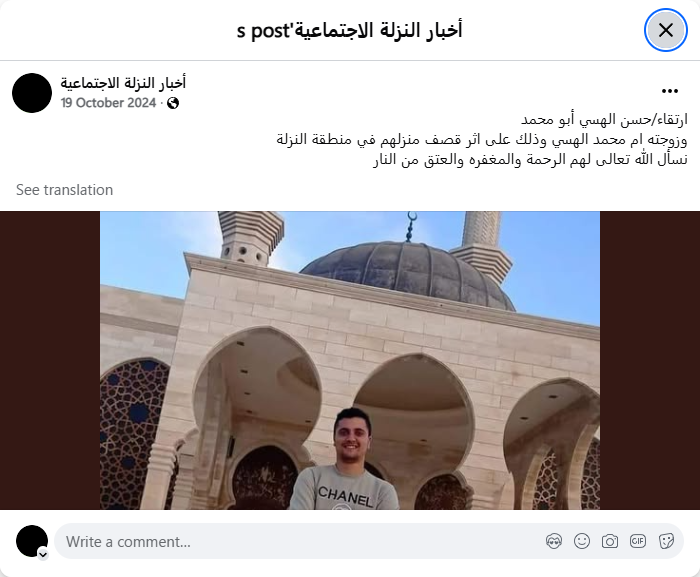Click the dark area left of the photo

pyautogui.click(x=50, y=360)
